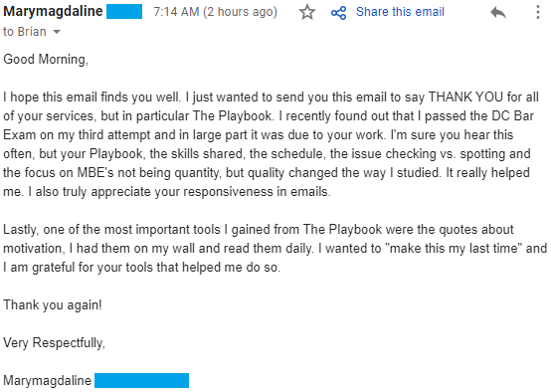Viewport: 551px width, 392px height.
Task: Click the word "MBE's" in the email body
Action: coord(95,173)
